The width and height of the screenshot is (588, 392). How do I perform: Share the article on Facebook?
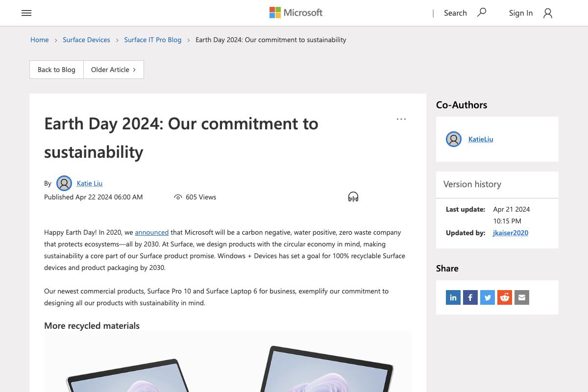[470, 297]
